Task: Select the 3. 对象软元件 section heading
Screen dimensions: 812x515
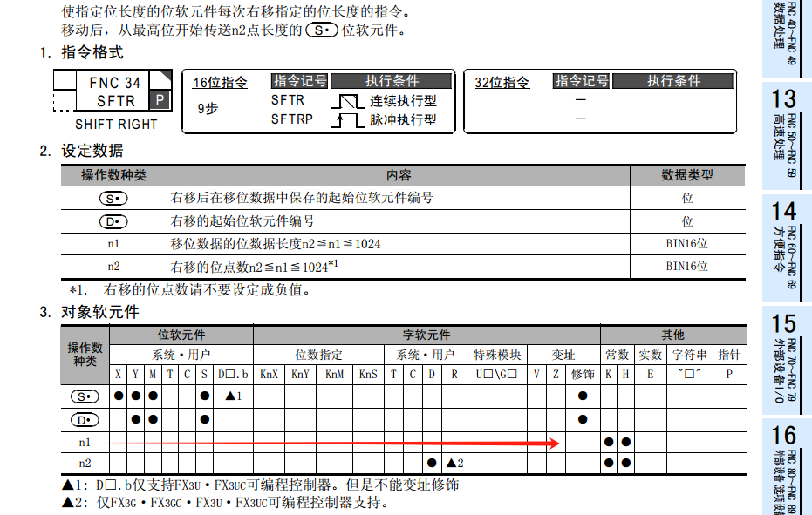Action: (89, 312)
